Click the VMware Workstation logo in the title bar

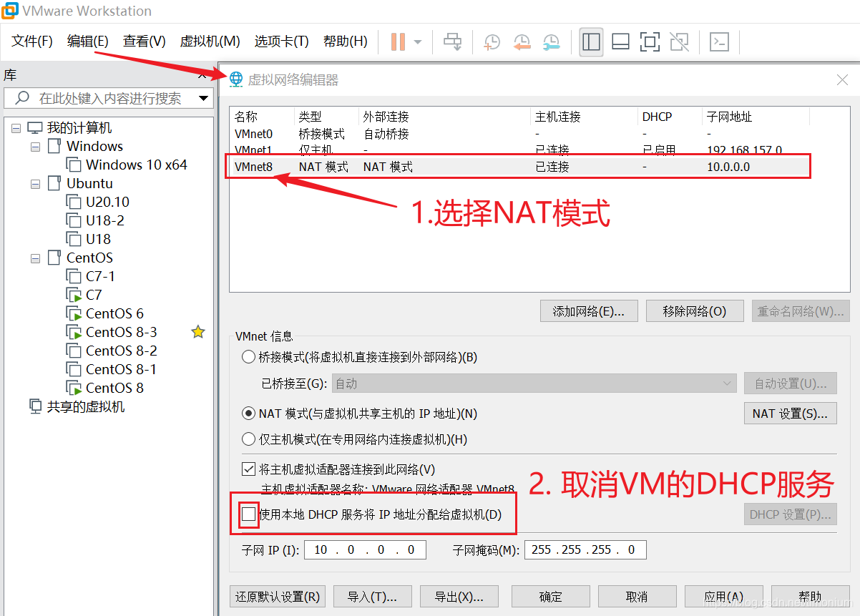coord(9,11)
